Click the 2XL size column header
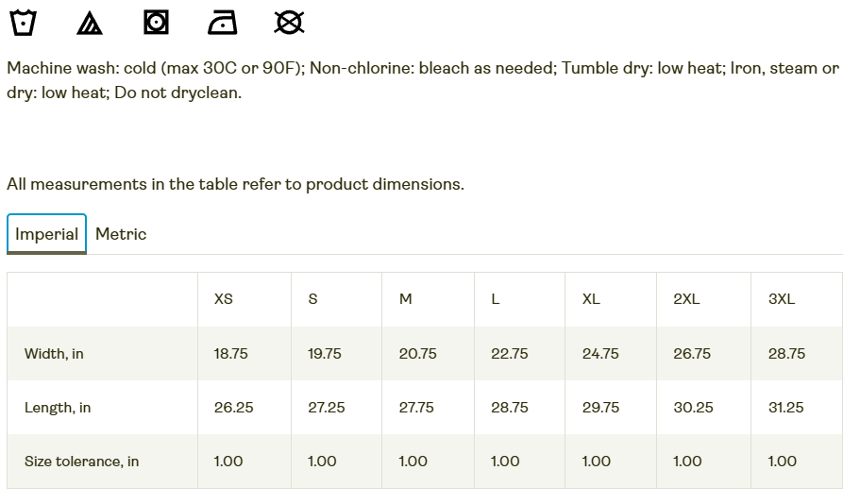 (x=686, y=299)
